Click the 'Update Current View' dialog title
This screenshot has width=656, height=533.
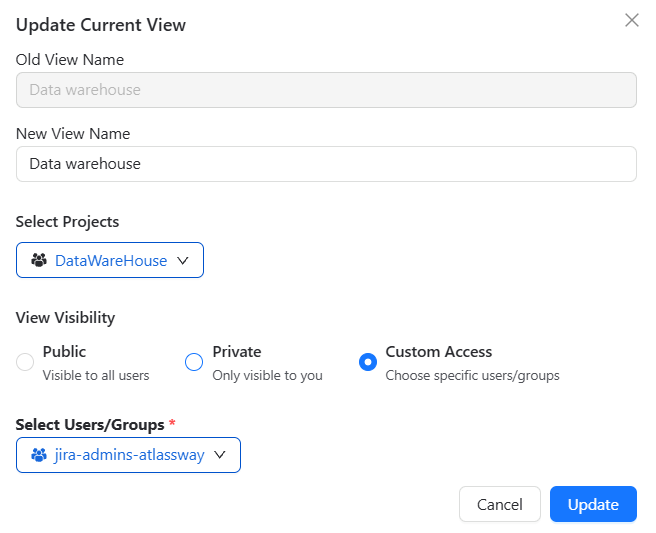coord(101,25)
